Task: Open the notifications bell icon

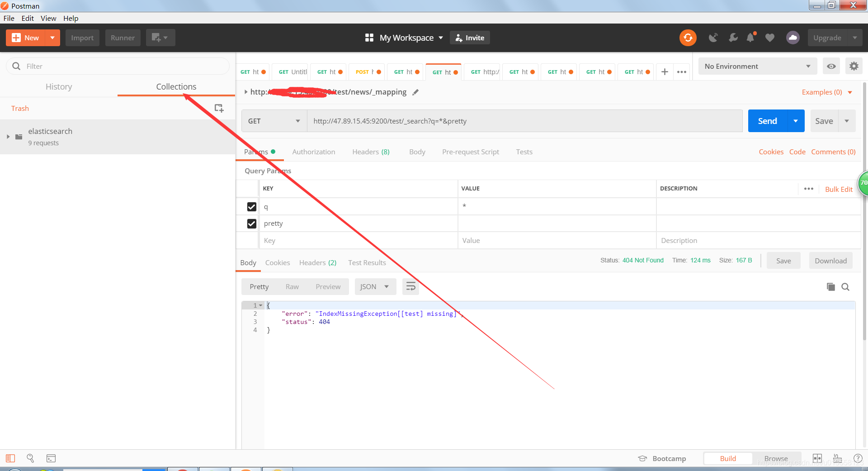Action: tap(751, 38)
